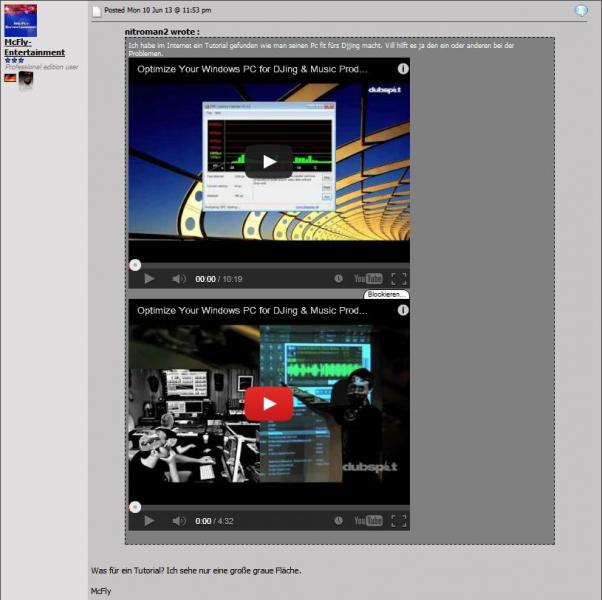Click McFly-Entertainment avatar image
The image size is (602, 600).
click(x=21, y=20)
